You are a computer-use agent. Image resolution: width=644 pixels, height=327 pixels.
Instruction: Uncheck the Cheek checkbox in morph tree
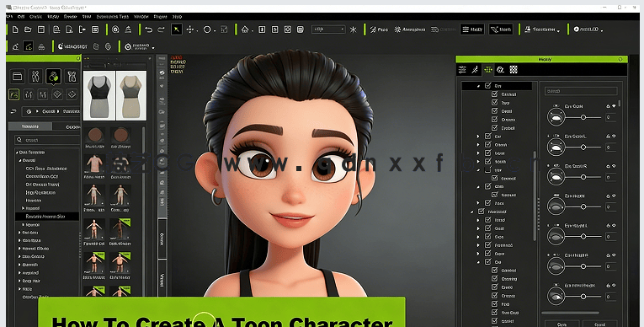(x=488, y=144)
